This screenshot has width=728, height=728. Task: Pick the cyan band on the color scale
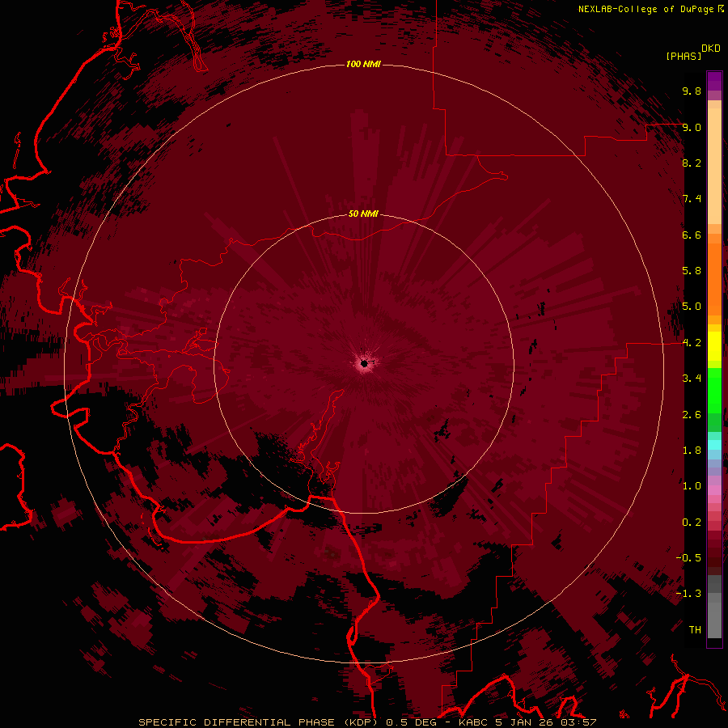[714, 445]
